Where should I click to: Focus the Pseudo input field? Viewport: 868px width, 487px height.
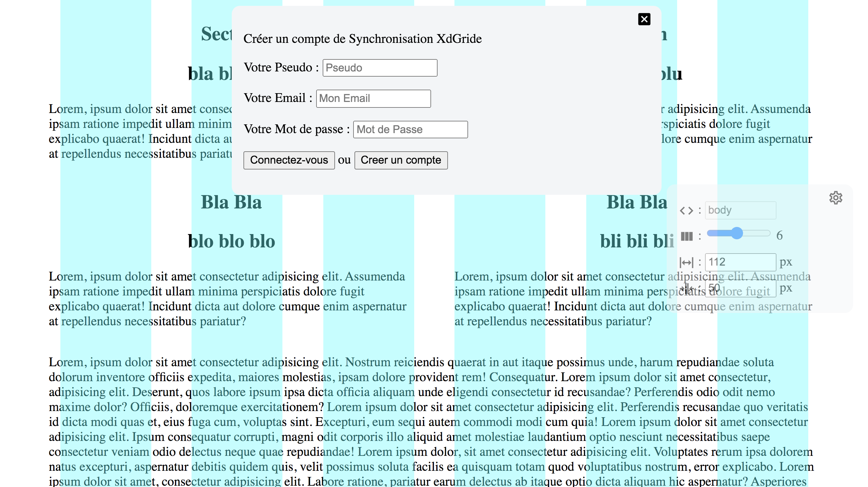[380, 68]
